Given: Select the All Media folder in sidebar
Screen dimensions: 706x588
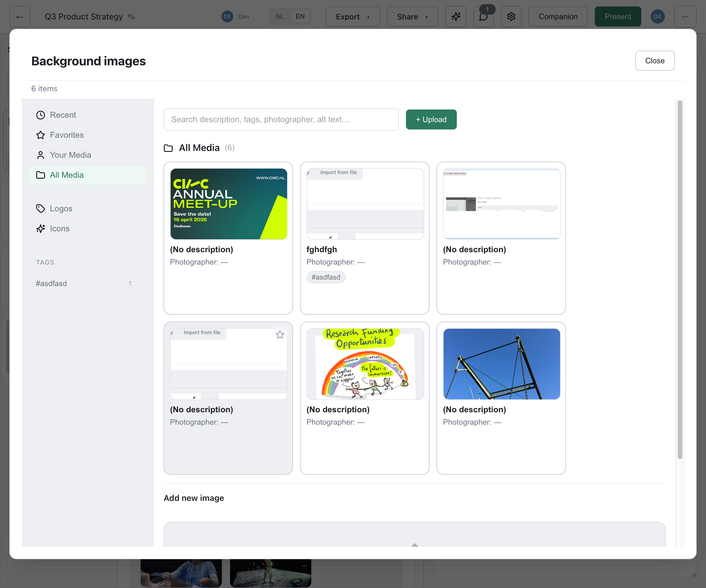Looking at the screenshot, I should [x=87, y=175].
